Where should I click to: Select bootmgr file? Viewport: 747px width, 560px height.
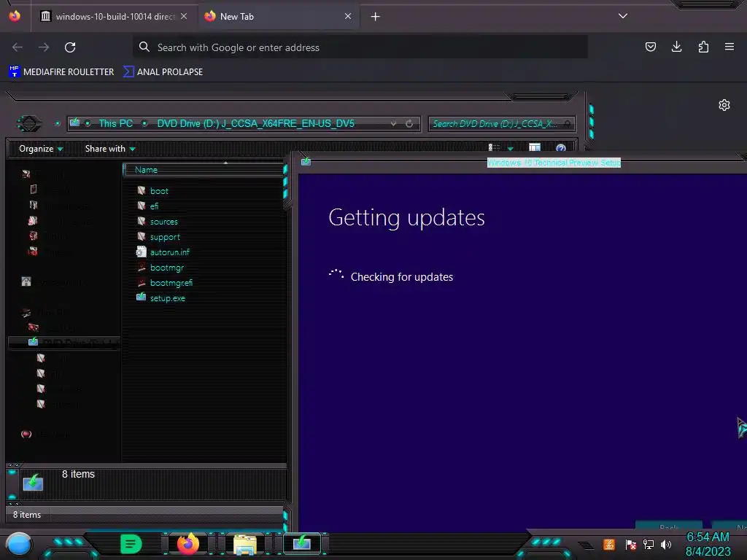(167, 268)
